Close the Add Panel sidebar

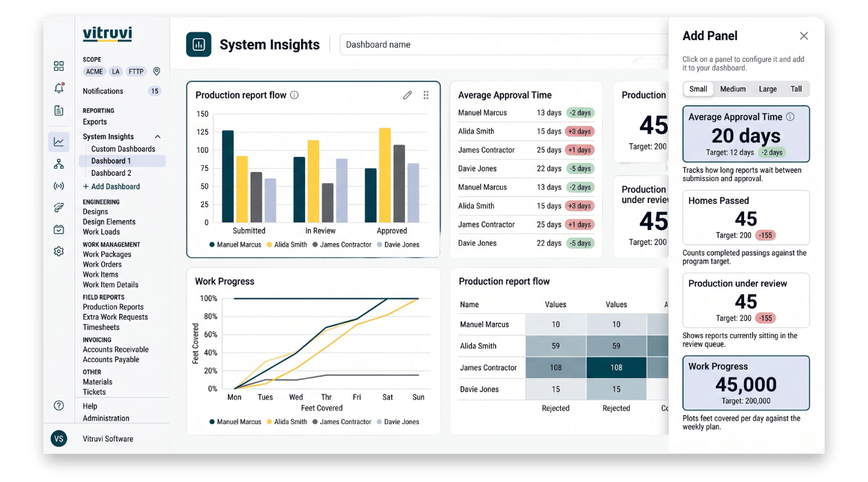(803, 36)
